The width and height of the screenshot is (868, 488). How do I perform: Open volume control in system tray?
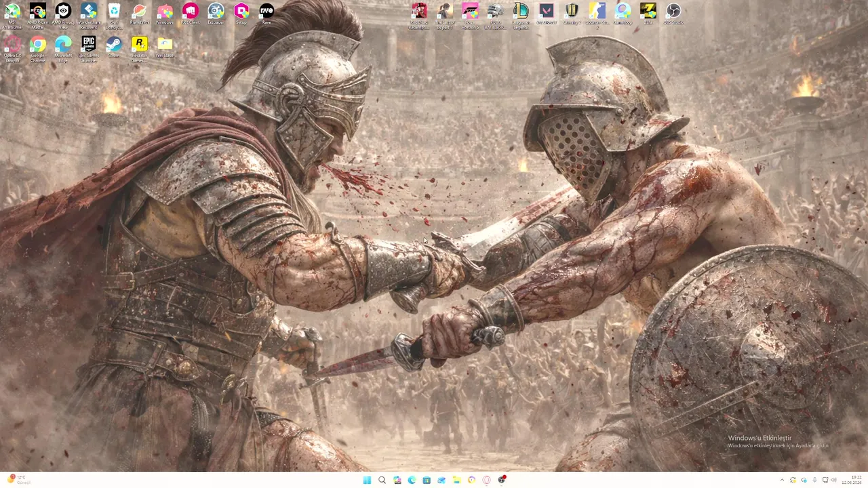point(834,480)
